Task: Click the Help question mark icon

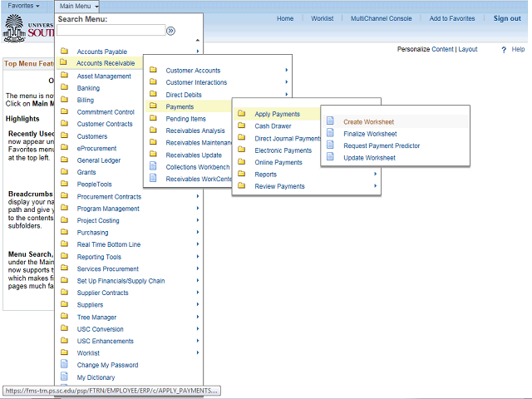Action: point(504,50)
